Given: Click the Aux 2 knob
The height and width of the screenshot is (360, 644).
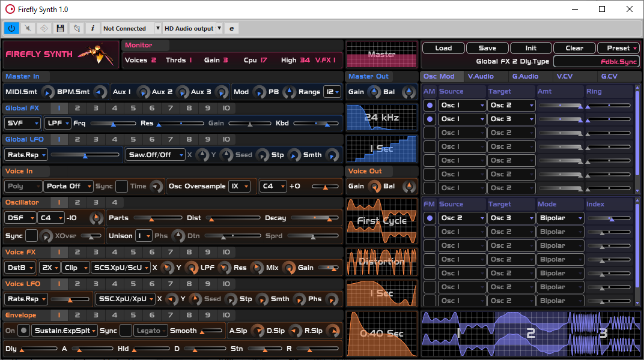Looking at the screenshot, I should 182,92.
